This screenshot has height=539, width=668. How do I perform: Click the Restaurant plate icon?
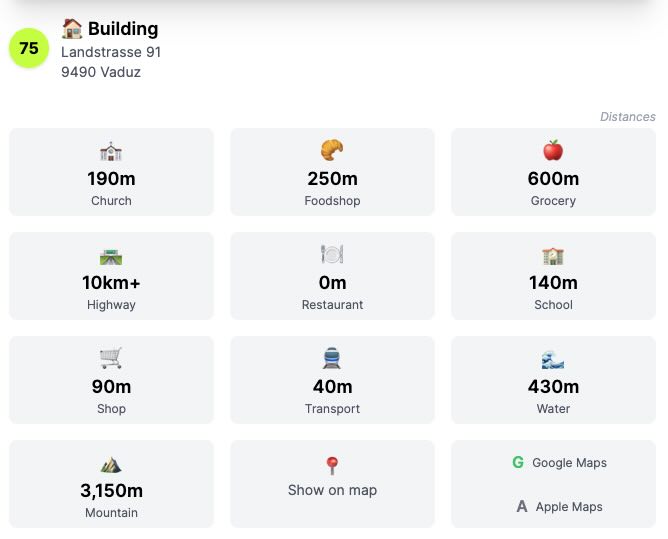coord(332,254)
